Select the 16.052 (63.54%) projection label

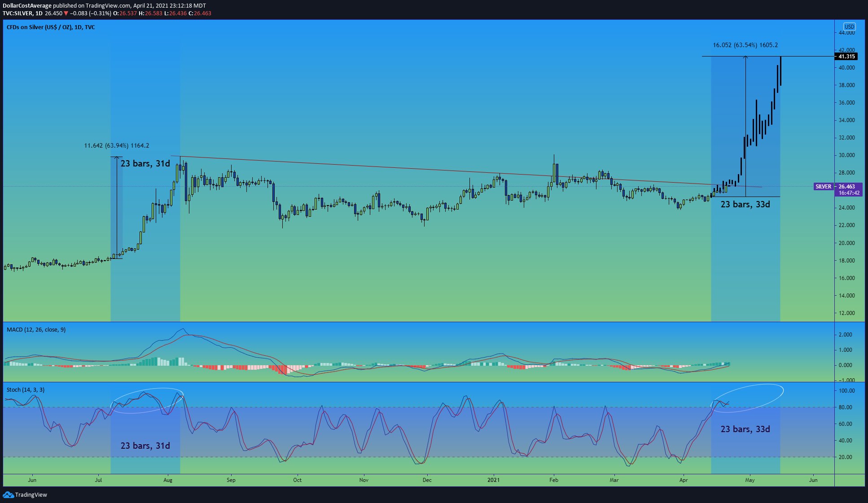(x=745, y=45)
